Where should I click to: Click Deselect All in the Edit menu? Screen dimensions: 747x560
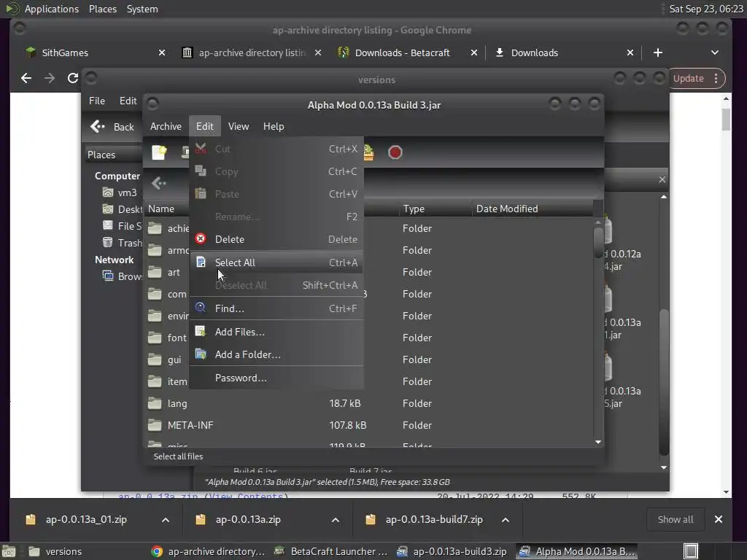(x=276, y=285)
